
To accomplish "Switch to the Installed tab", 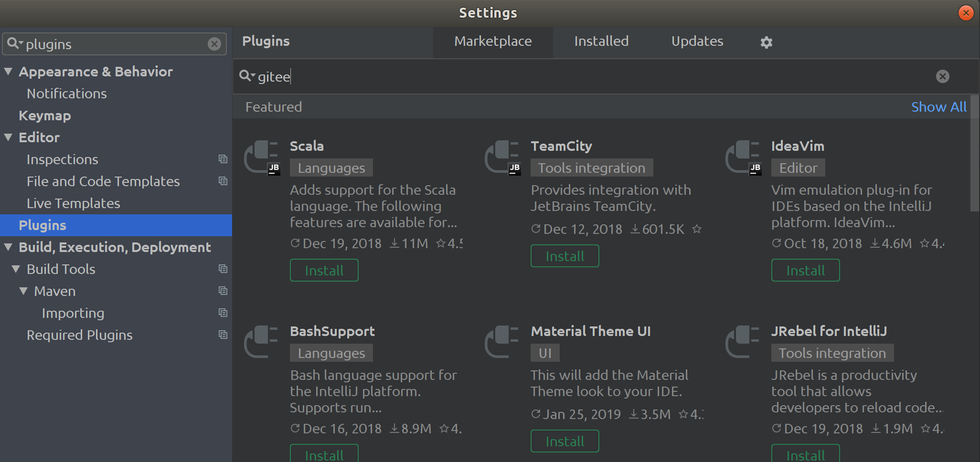I will (x=601, y=42).
